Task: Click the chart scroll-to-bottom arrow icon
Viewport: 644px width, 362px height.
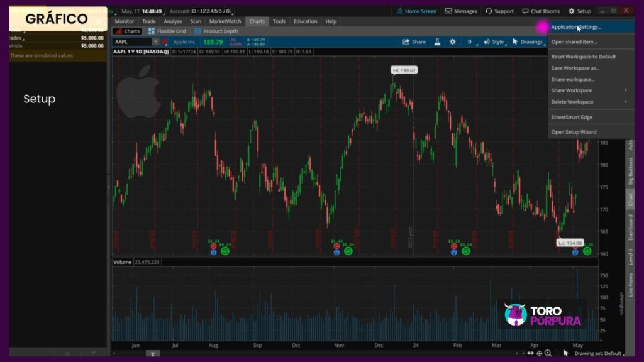Action: (153, 354)
